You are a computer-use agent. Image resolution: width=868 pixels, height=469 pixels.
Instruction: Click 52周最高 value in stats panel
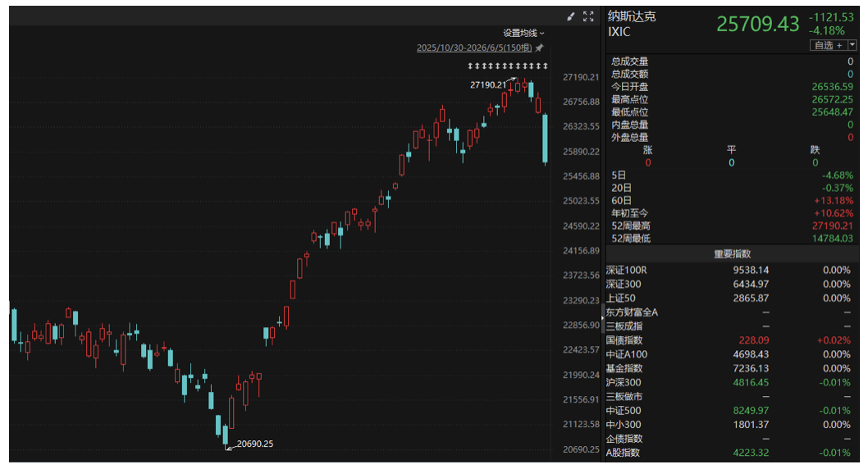click(x=833, y=226)
